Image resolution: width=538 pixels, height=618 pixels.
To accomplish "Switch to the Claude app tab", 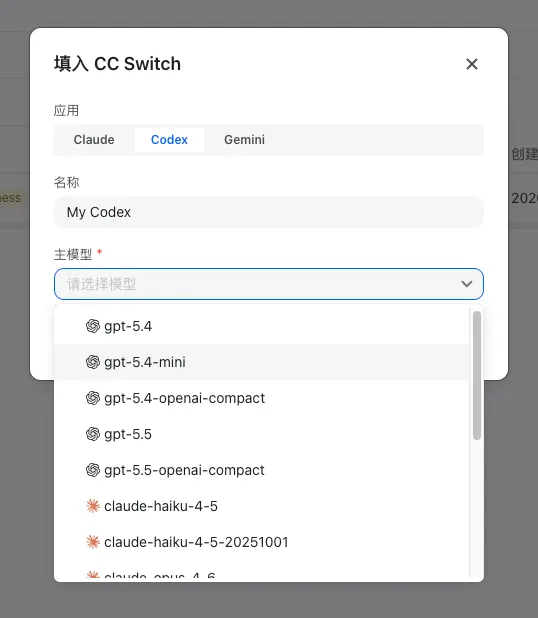I will pyautogui.click(x=94, y=140).
